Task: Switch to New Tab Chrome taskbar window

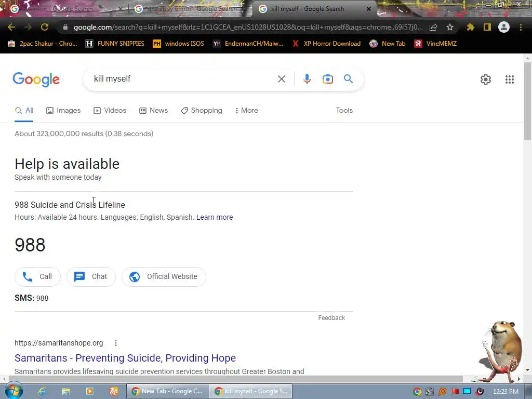Action: pyautogui.click(x=168, y=391)
